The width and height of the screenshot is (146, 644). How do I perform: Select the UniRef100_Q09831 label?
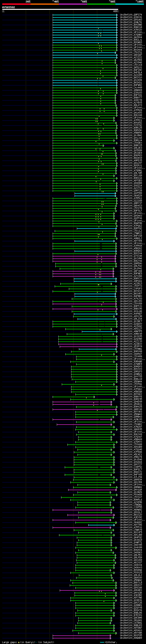(x=131, y=600)
